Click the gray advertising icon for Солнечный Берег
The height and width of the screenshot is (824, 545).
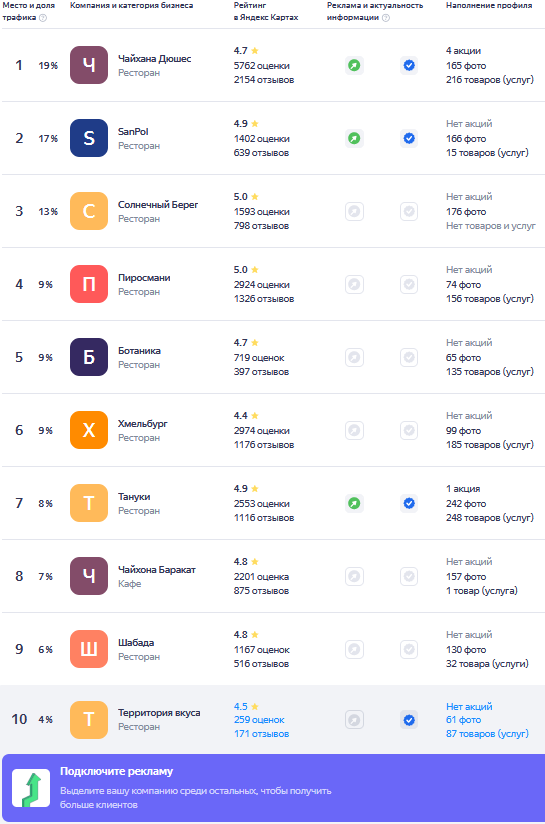[x=354, y=211]
